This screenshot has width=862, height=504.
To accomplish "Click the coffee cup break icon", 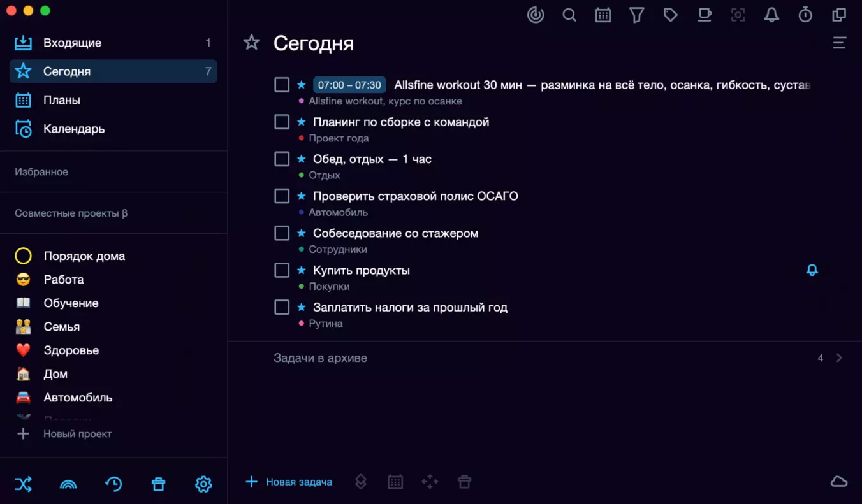I will 704,15.
